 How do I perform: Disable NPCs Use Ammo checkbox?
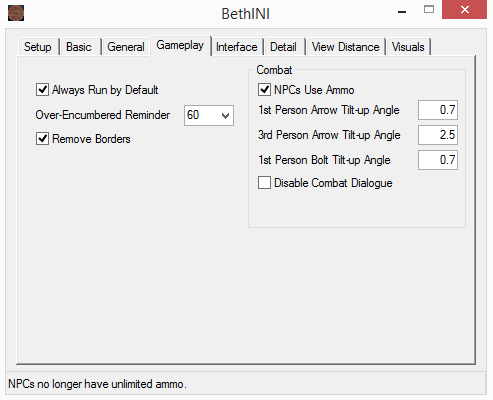click(x=264, y=90)
